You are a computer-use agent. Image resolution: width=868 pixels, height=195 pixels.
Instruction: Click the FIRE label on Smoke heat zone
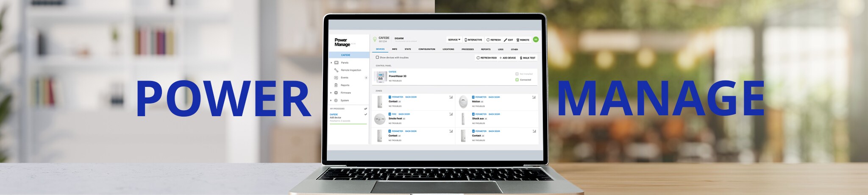click(x=394, y=114)
